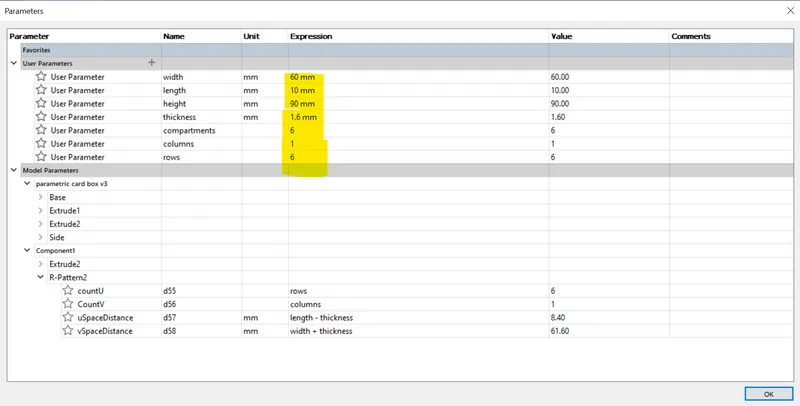Expand the Base node
Viewport: 800px width, 406px height.
(40, 197)
